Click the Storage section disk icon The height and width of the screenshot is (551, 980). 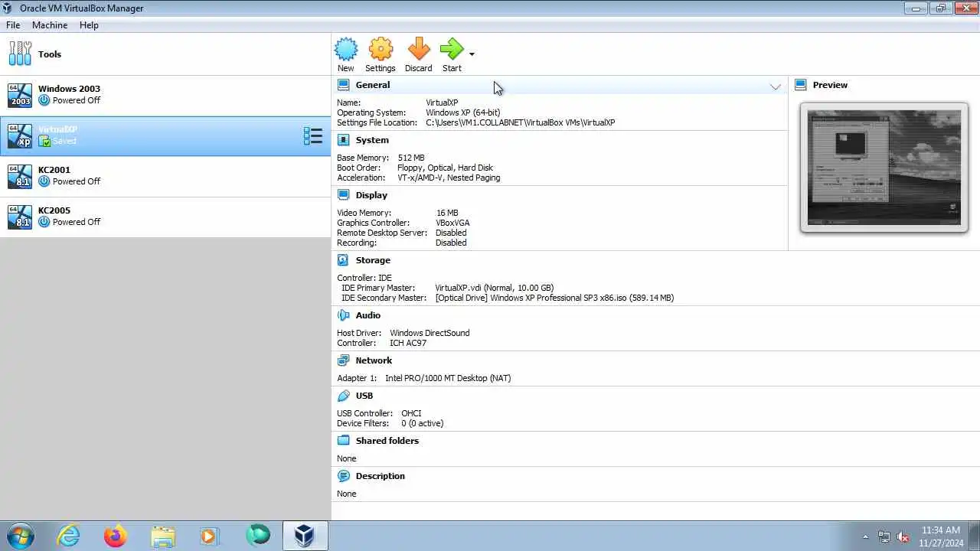click(343, 260)
